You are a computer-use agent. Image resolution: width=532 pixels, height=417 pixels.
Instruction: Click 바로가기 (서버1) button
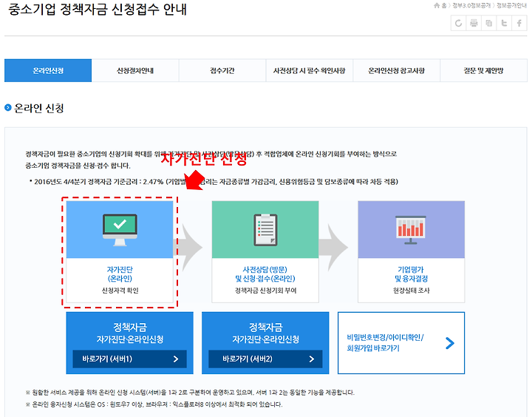pyautogui.click(x=129, y=359)
